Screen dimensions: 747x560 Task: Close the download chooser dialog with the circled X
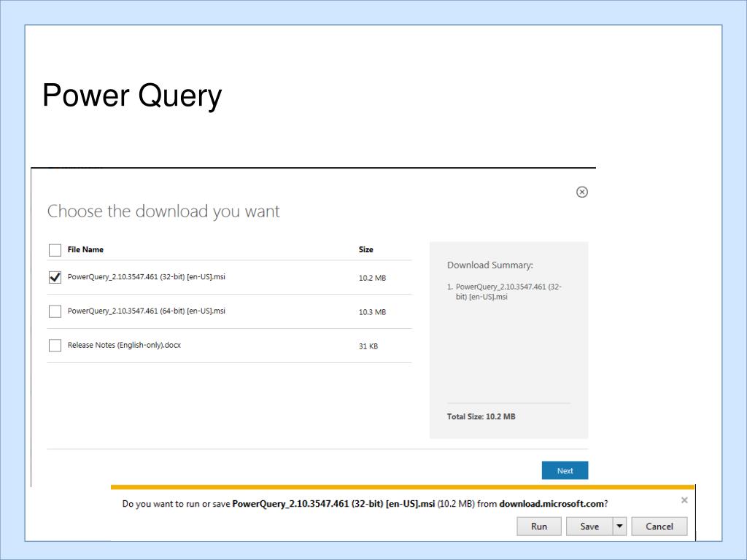click(581, 192)
